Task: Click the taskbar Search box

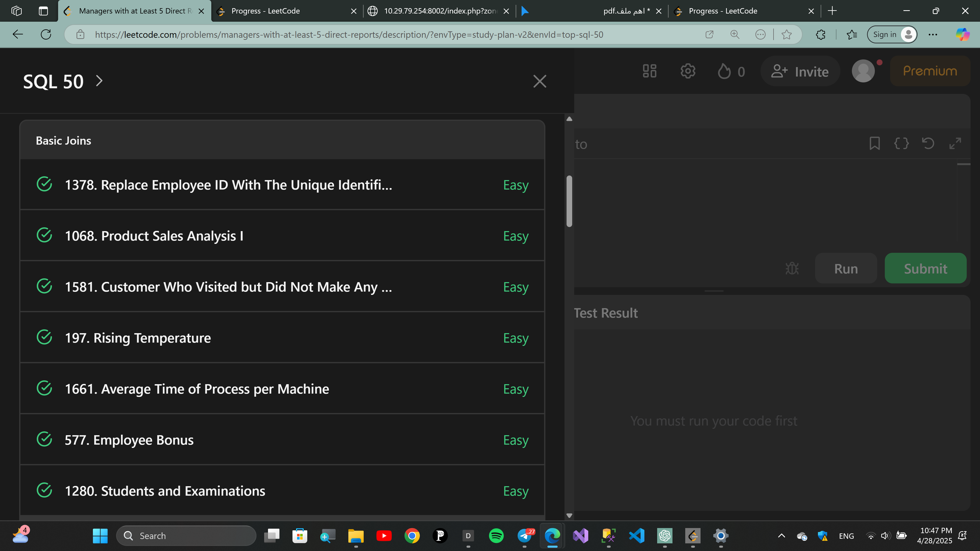Action: click(x=186, y=535)
